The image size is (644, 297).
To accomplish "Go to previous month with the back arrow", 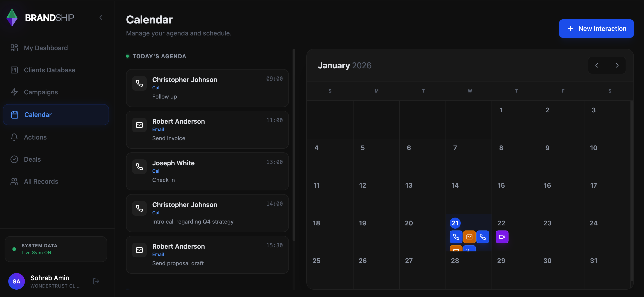I will [597, 65].
